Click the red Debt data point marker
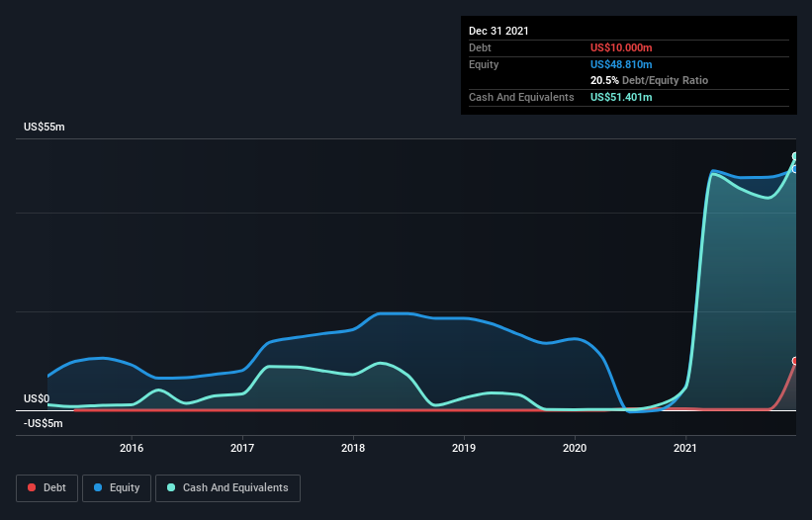Viewport: 812px width, 520px height. pyautogui.click(x=795, y=361)
